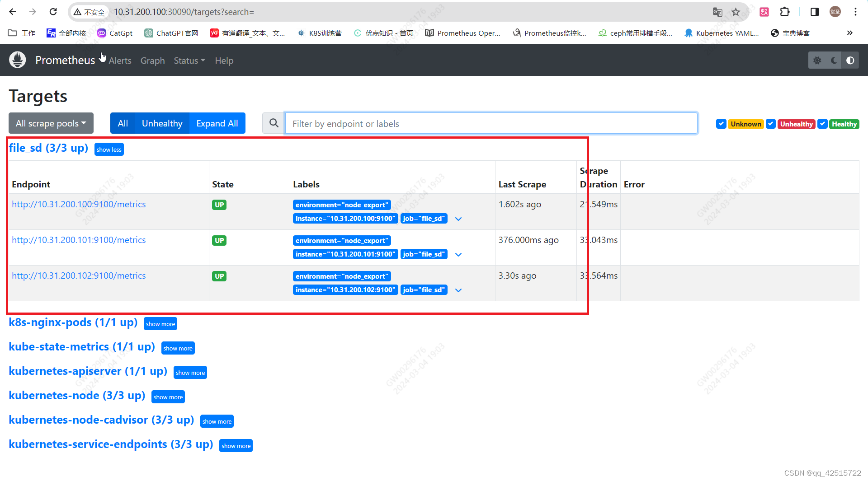Switch to light theme sun icon
Viewport: 868px width, 481px height.
817,60
